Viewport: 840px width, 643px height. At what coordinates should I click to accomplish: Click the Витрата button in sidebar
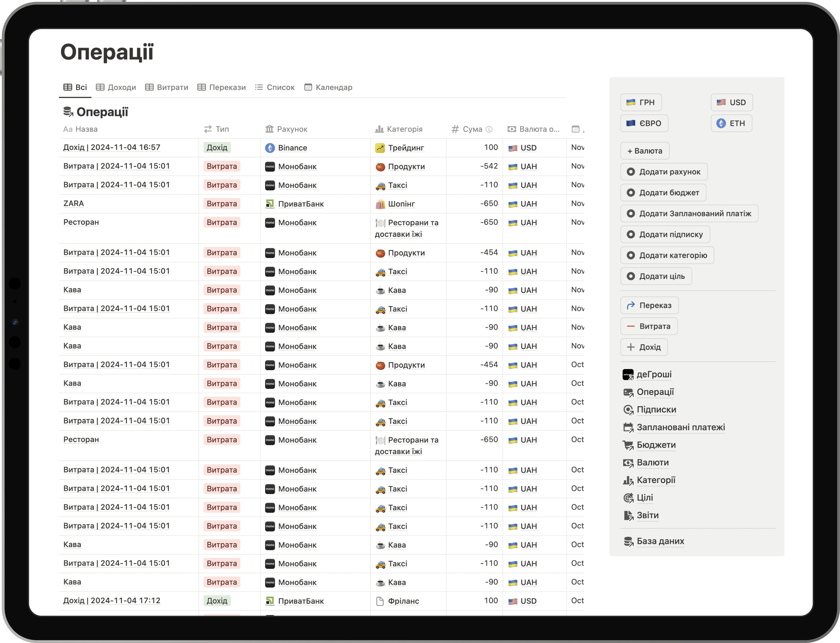(649, 326)
